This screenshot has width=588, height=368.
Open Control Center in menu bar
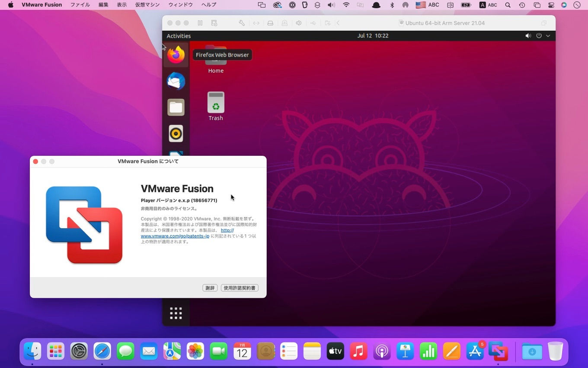[x=551, y=5]
